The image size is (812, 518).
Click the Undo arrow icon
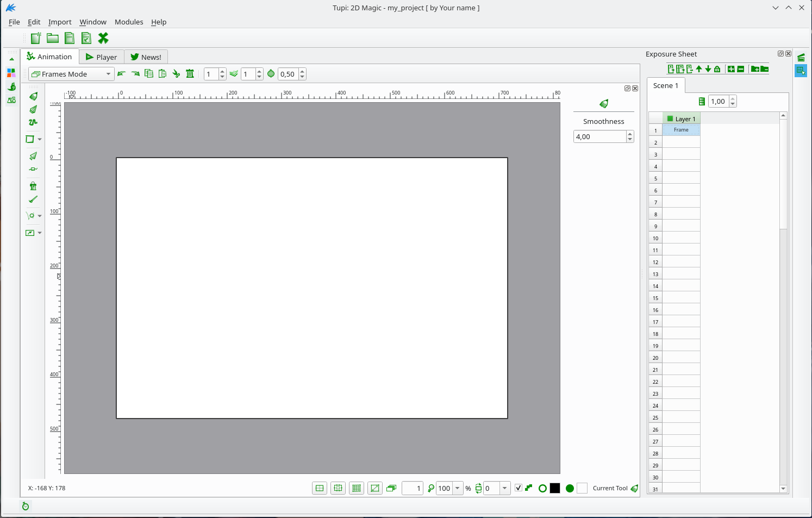pyautogui.click(x=121, y=74)
